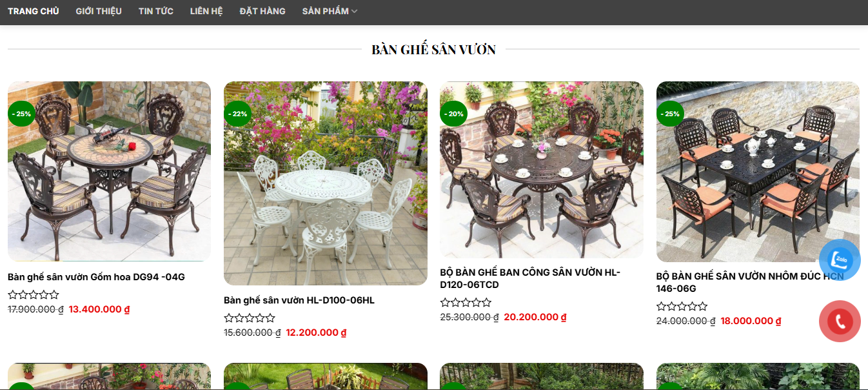Click the white garden table set thumbnail
868x390 pixels.
326,183
